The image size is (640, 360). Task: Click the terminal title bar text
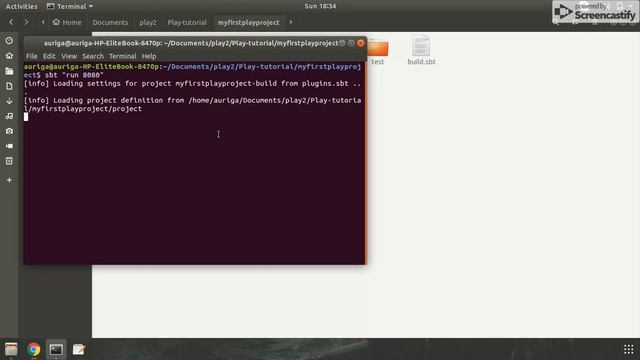click(191, 43)
